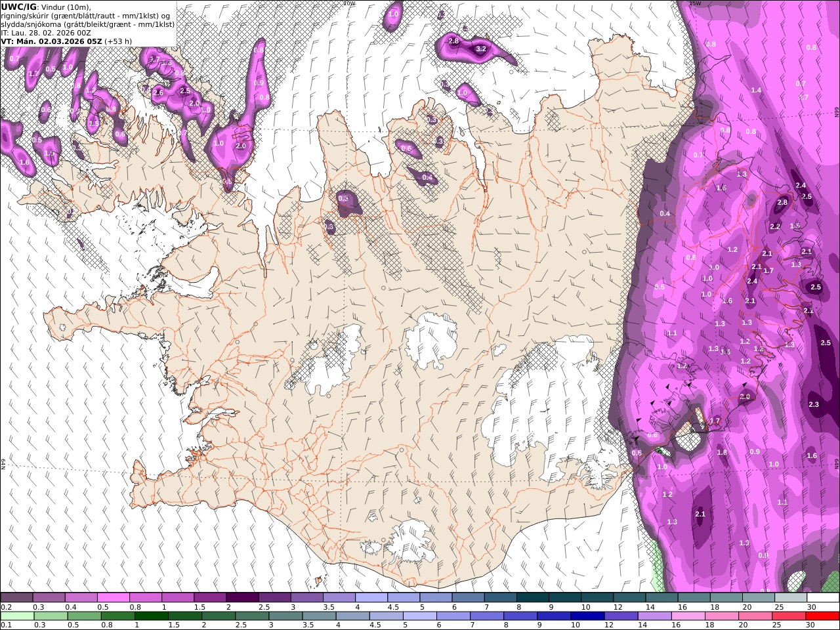Pick the bright pink swatch between 0.5 and 0.8
Screen dimensions: 840x630
(114, 597)
